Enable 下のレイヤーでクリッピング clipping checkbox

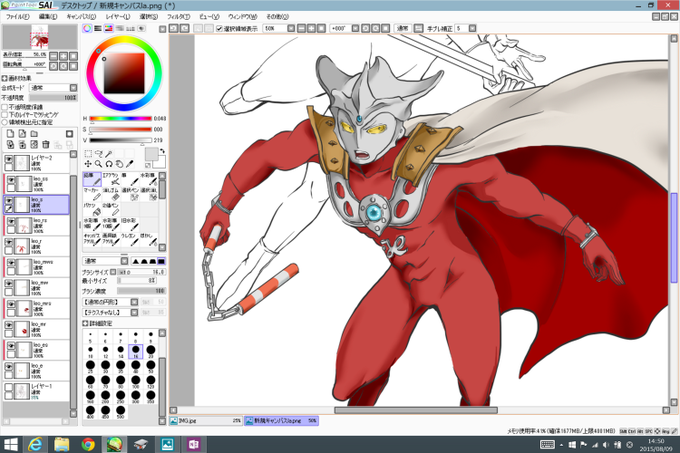5,115
